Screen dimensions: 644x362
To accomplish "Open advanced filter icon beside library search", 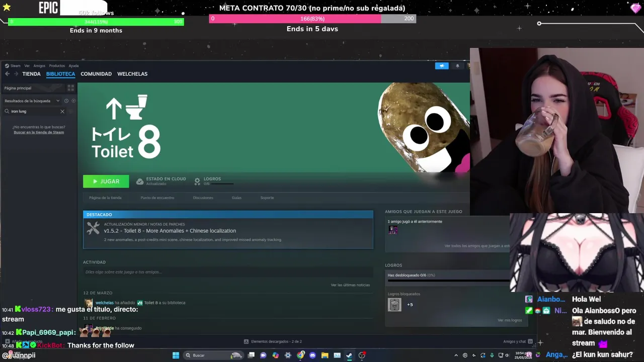I will 70,111.
